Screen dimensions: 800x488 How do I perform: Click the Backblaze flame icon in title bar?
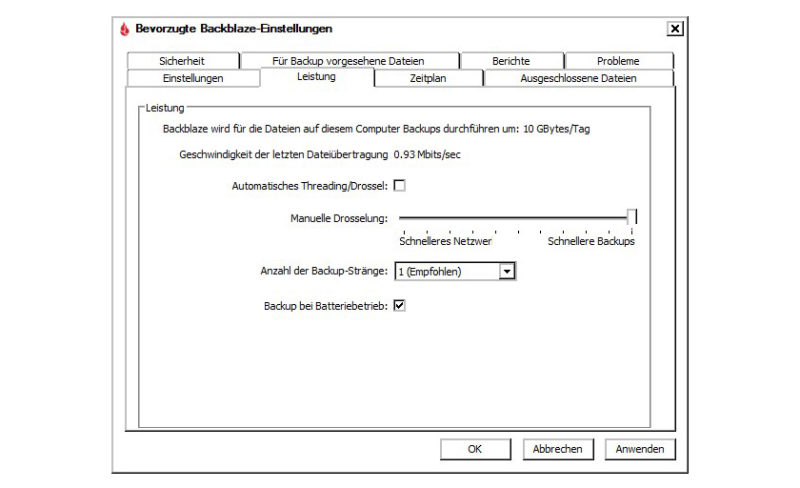124,29
